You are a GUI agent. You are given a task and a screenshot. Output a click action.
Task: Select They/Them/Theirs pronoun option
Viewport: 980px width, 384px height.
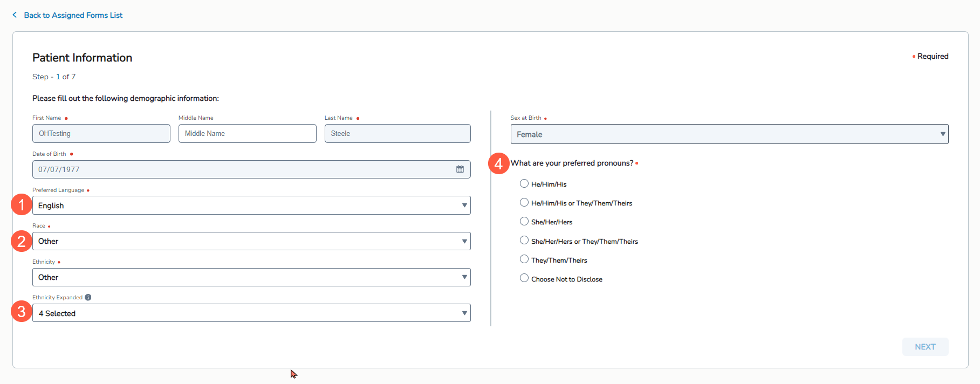click(x=524, y=259)
